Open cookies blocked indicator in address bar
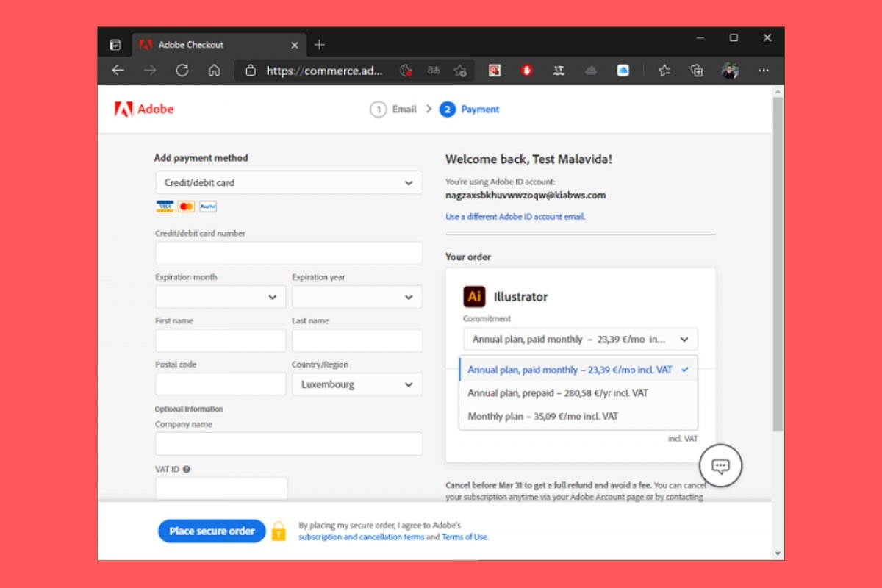 tap(406, 71)
